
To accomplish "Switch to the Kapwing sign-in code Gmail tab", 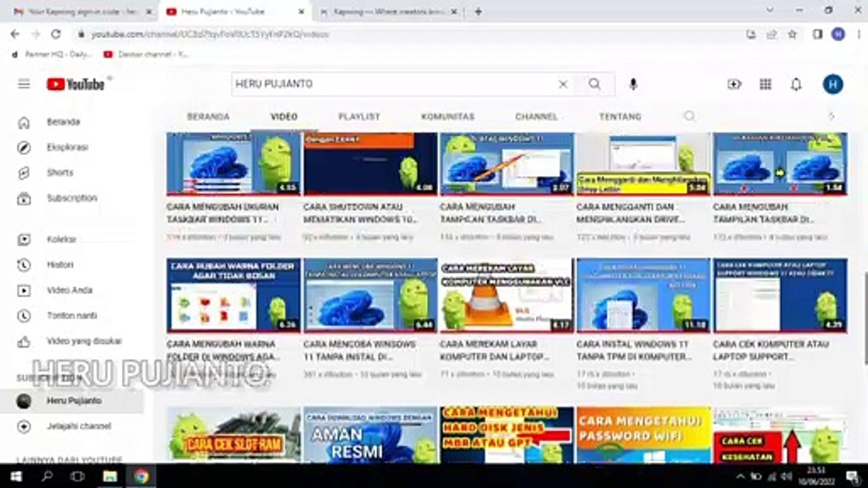I will coord(83,12).
